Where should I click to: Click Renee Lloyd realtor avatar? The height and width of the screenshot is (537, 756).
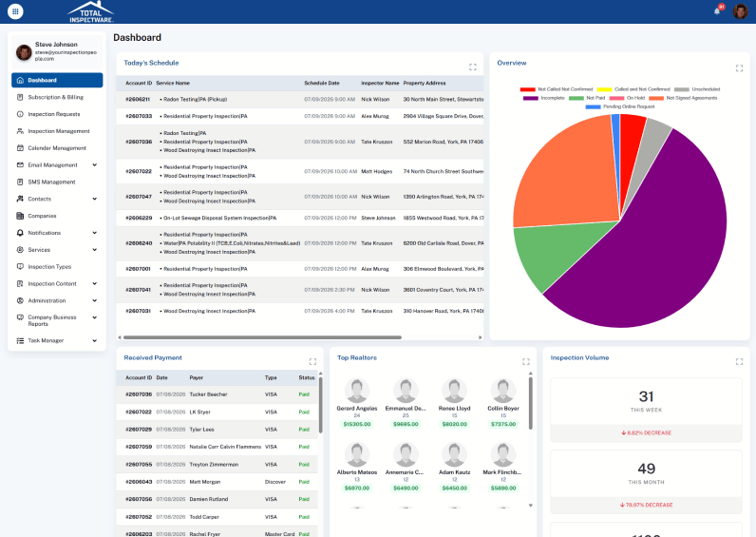pyautogui.click(x=454, y=391)
